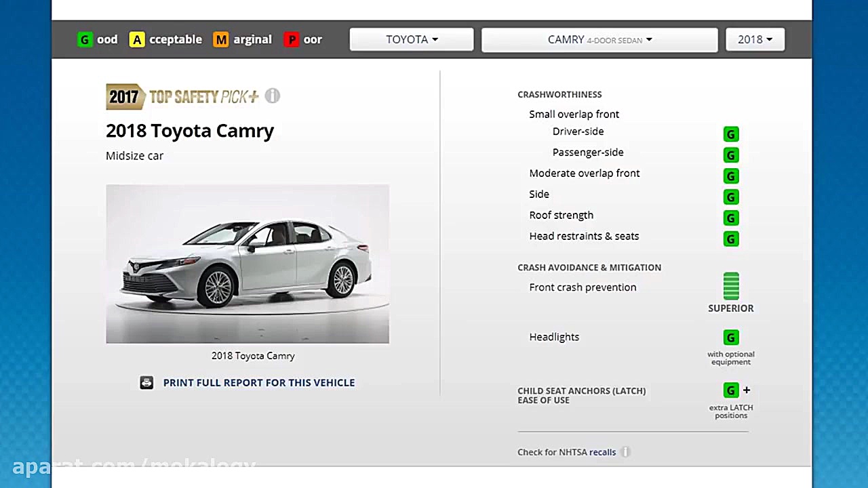This screenshot has height=488, width=868.
Task: Click the Passenger-side Good rating icon
Action: pyautogui.click(x=731, y=155)
